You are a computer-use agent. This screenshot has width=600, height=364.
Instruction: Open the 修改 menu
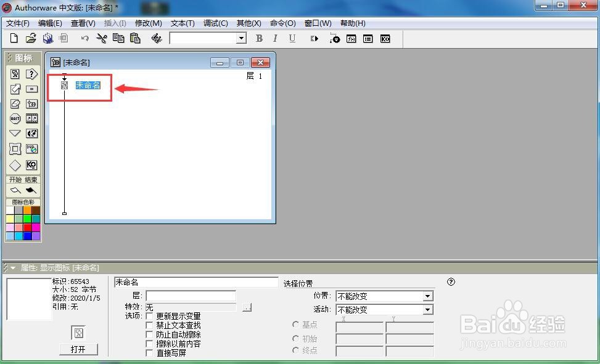[148, 23]
